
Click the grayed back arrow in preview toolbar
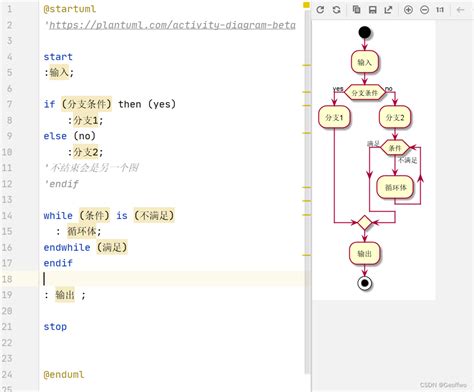(460, 10)
